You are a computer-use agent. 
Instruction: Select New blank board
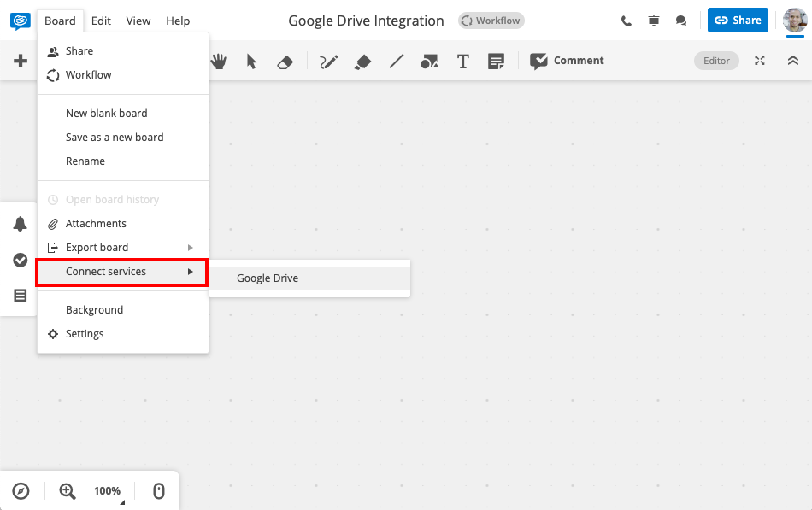pos(123,113)
